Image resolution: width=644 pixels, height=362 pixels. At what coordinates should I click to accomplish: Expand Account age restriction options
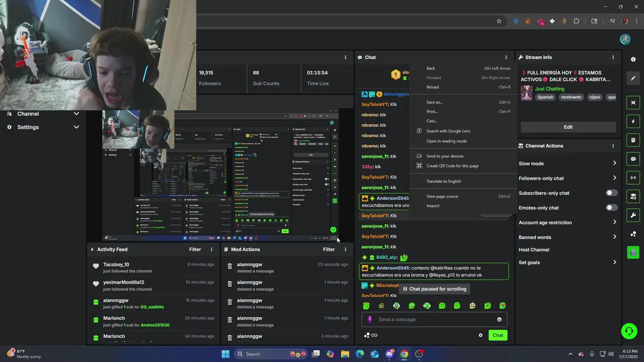coord(614,222)
